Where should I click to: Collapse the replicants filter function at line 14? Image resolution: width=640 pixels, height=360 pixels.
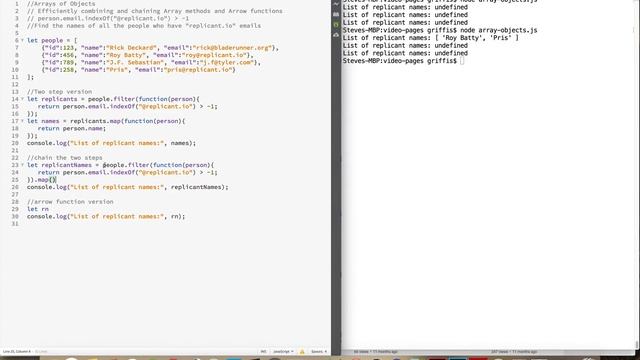[x=22, y=99]
